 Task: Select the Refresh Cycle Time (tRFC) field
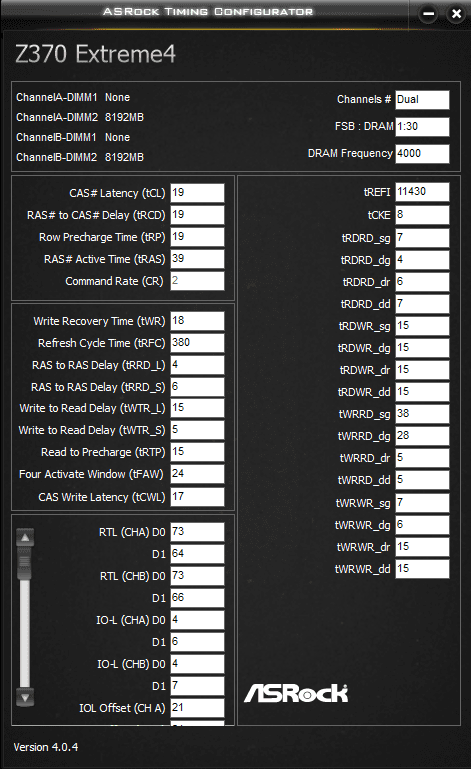coord(197,343)
